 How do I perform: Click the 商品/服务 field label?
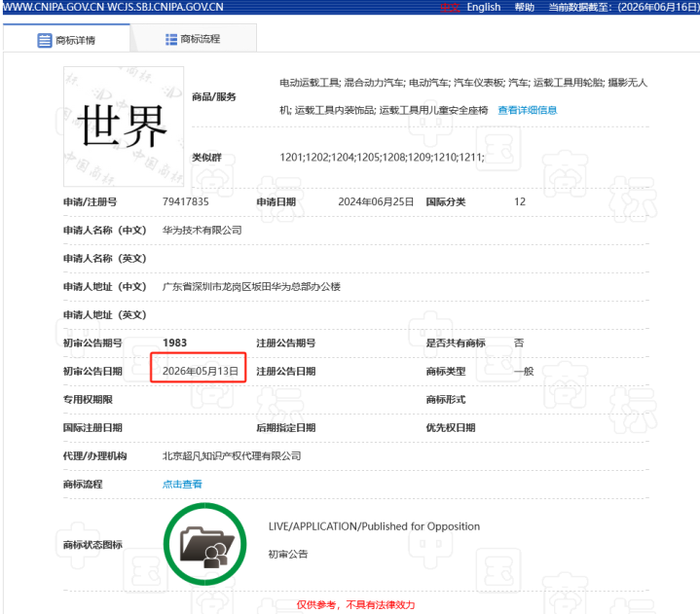[213, 97]
